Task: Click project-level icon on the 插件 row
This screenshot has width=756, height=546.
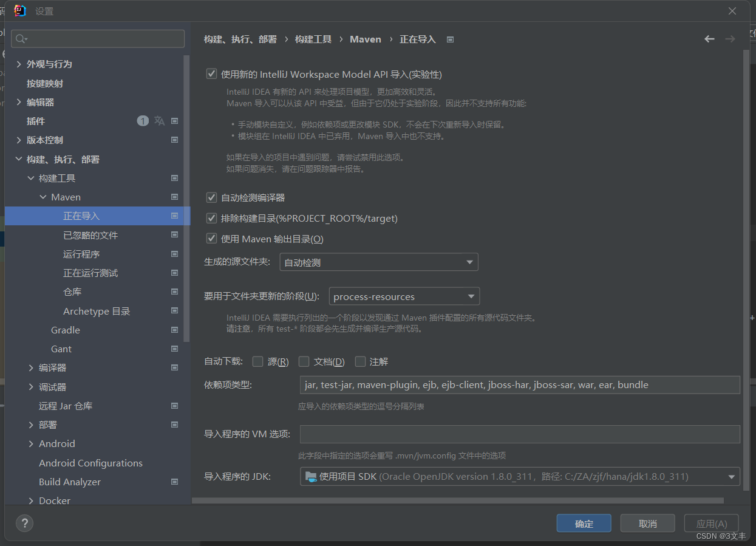Action: click(175, 121)
